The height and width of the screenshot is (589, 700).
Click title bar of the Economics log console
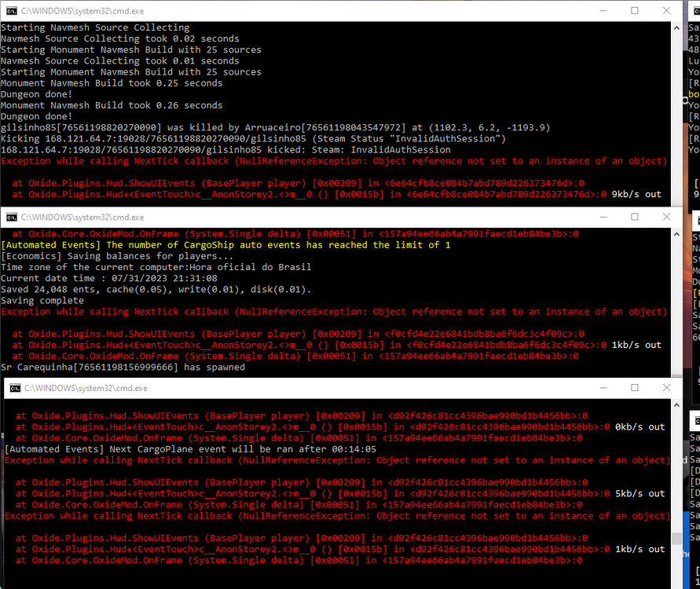(314, 217)
